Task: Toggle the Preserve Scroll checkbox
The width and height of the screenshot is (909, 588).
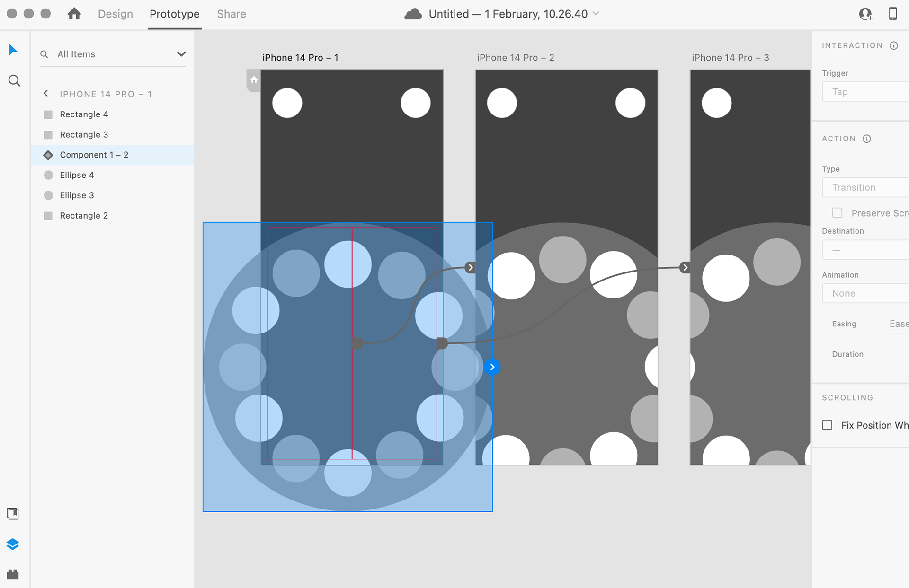Action: 837,213
